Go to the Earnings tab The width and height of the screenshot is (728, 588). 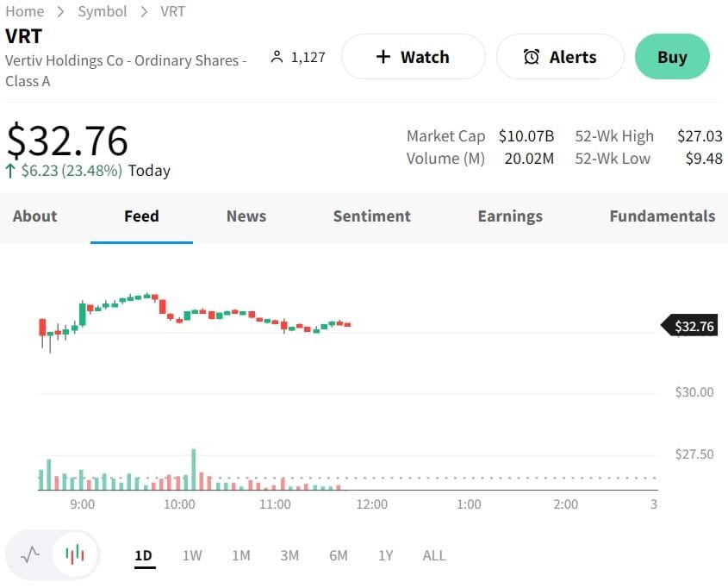click(x=510, y=216)
